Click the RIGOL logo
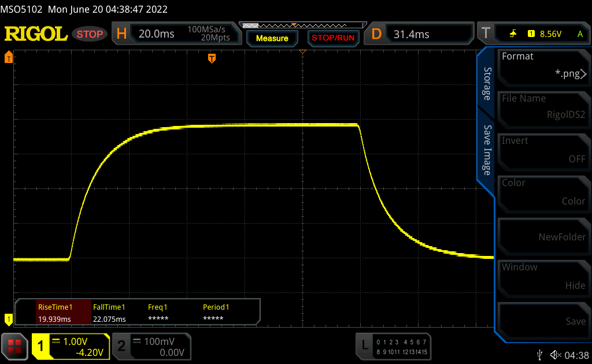 (36, 34)
